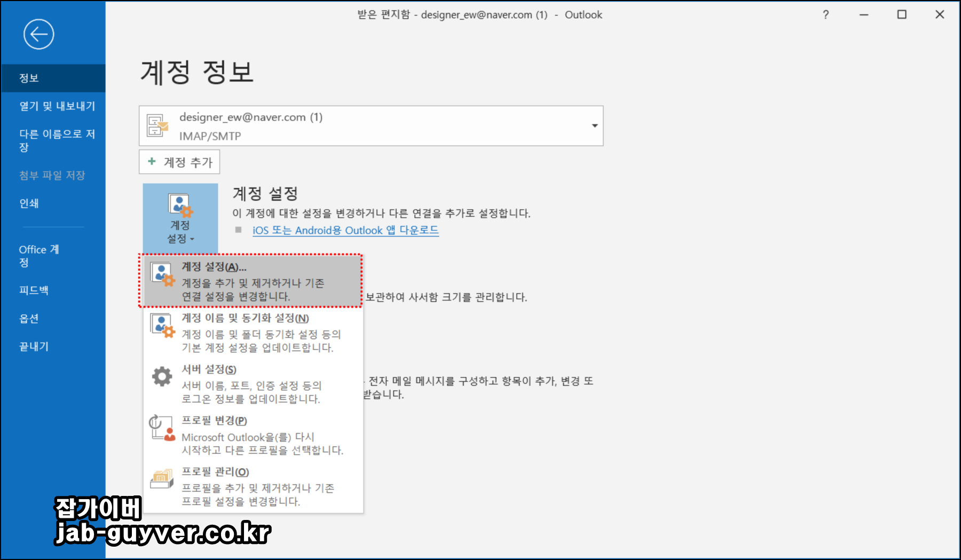Click the help question mark icon
The image size is (961, 560).
click(826, 15)
